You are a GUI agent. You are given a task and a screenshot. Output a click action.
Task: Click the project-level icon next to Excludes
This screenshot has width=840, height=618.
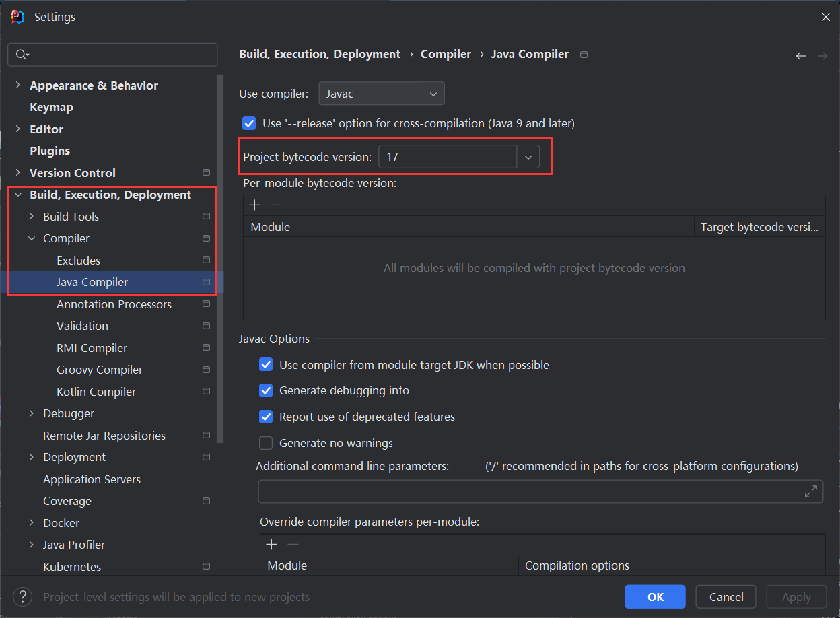(206, 261)
